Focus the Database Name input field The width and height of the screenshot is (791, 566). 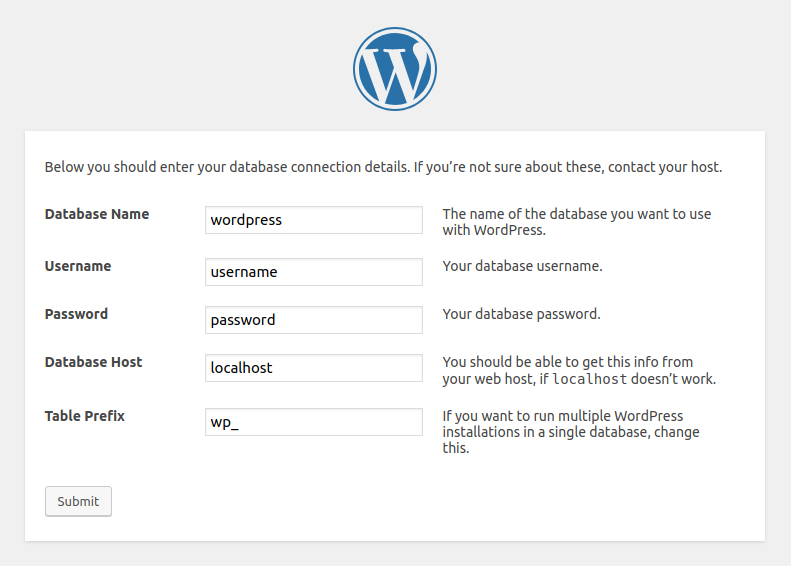tap(314, 220)
